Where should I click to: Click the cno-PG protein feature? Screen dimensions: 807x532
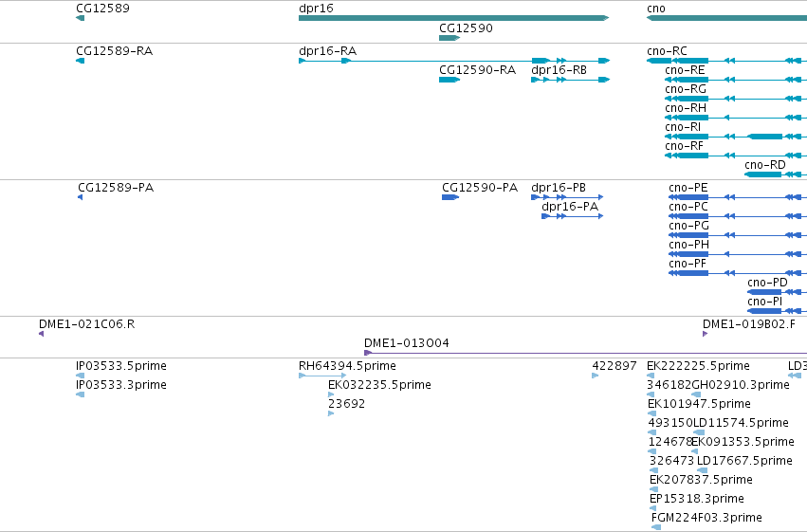[x=738, y=235]
